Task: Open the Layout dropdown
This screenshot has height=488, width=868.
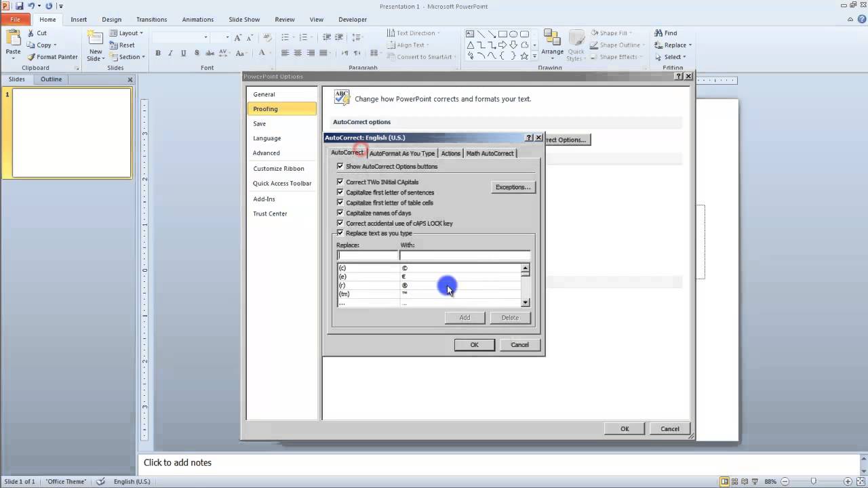Action: coord(127,33)
